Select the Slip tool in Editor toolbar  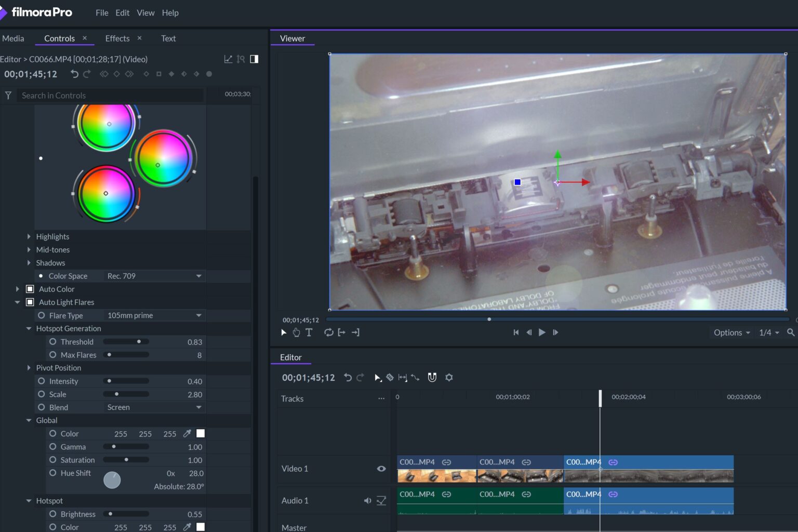click(x=403, y=378)
